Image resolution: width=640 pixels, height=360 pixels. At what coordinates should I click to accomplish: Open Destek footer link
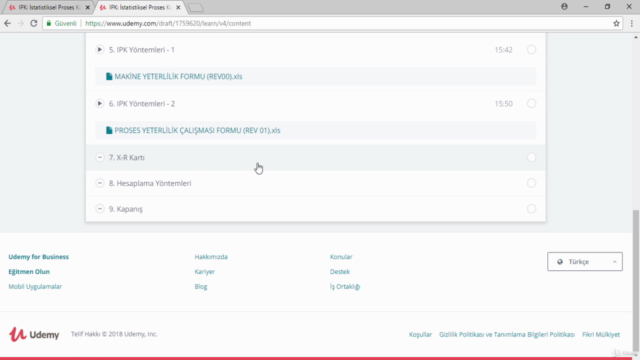click(x=340, y=271)
